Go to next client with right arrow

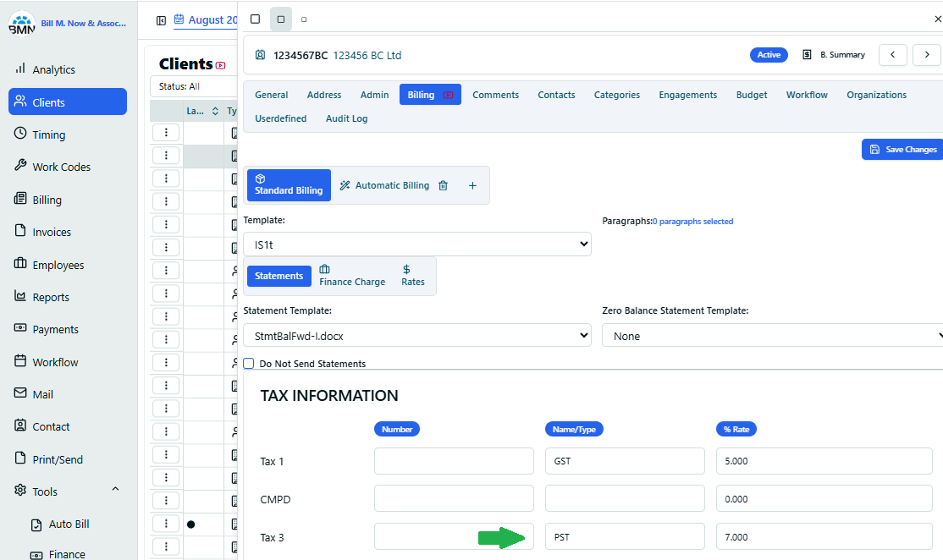pos(927,55)
